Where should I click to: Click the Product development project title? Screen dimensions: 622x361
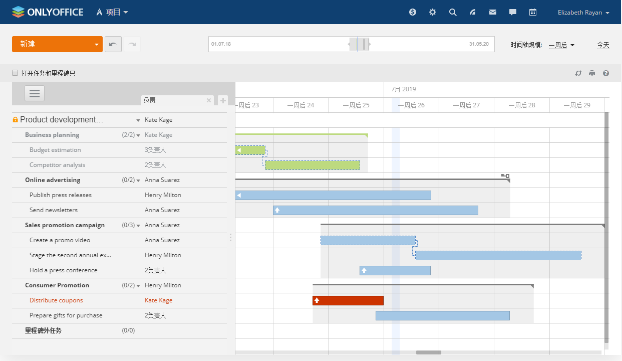coord(61,119)
